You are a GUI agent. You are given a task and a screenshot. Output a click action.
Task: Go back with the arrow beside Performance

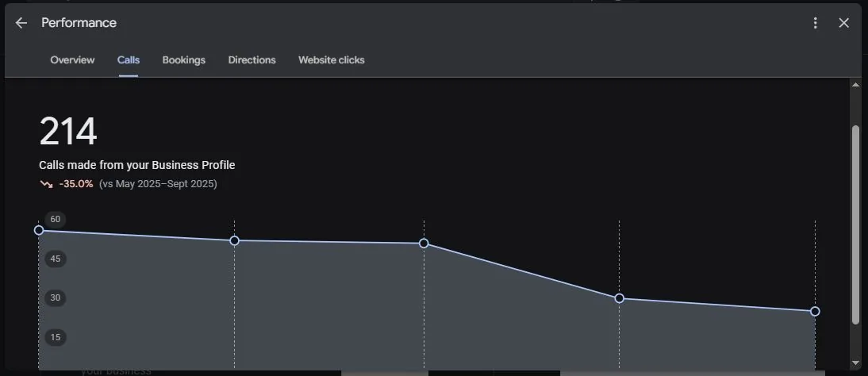21,23
